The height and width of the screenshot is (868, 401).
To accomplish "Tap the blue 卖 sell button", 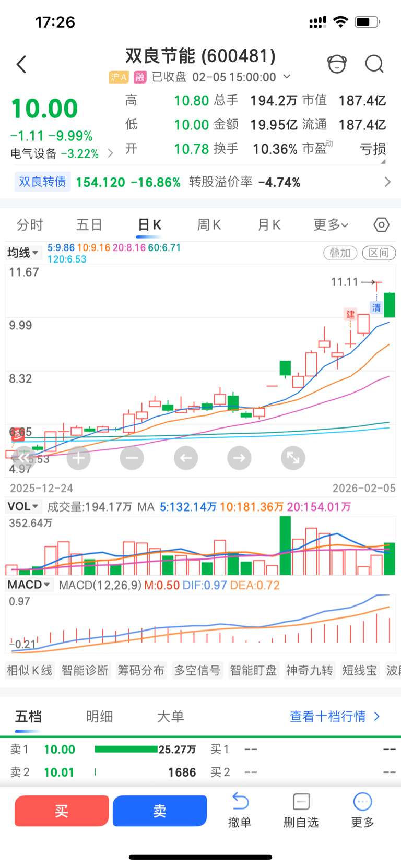I will click(x=160, y=811).
